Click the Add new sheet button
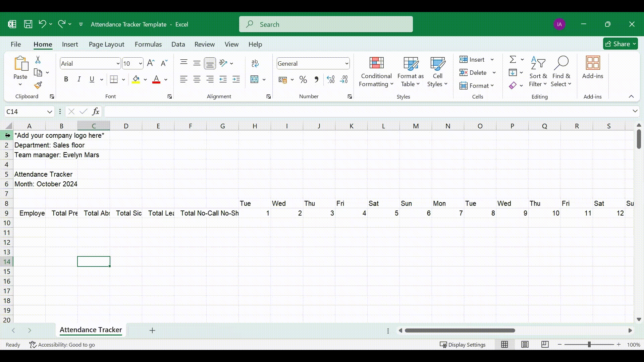644x362 pixels. coord(152,330)
